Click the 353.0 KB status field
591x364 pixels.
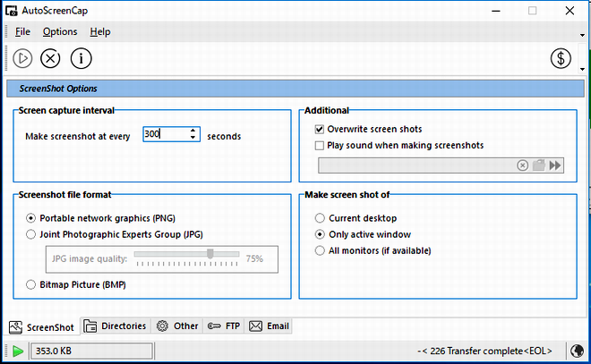(x=91, y=351)
